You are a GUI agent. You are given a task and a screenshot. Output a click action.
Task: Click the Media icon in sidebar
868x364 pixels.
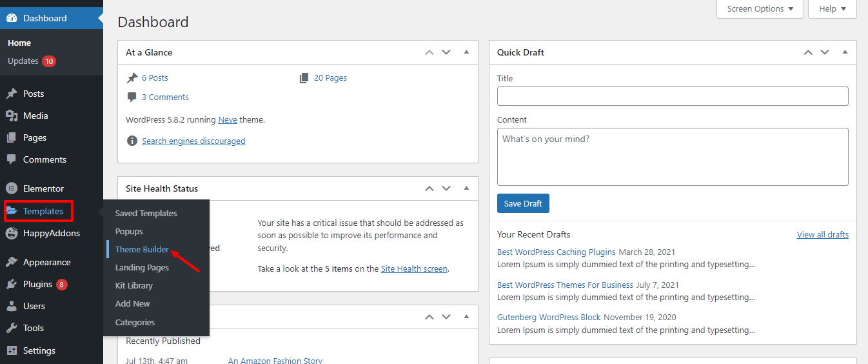[12, 116]
